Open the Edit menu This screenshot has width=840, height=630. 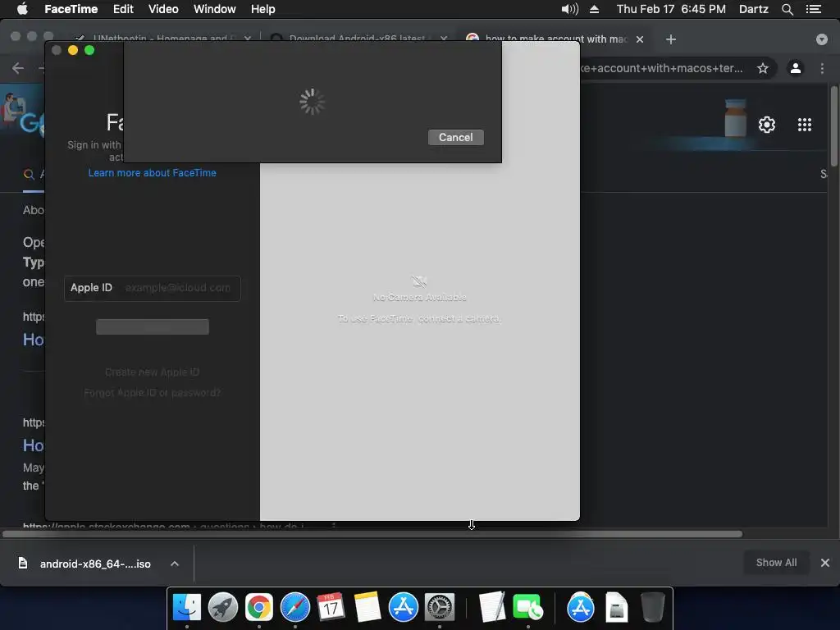pyautogui.click(x=123, y=9)
